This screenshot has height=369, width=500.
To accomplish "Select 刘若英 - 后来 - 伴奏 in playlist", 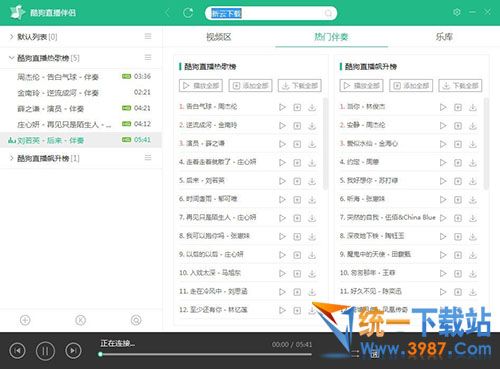I will point(81,140).
